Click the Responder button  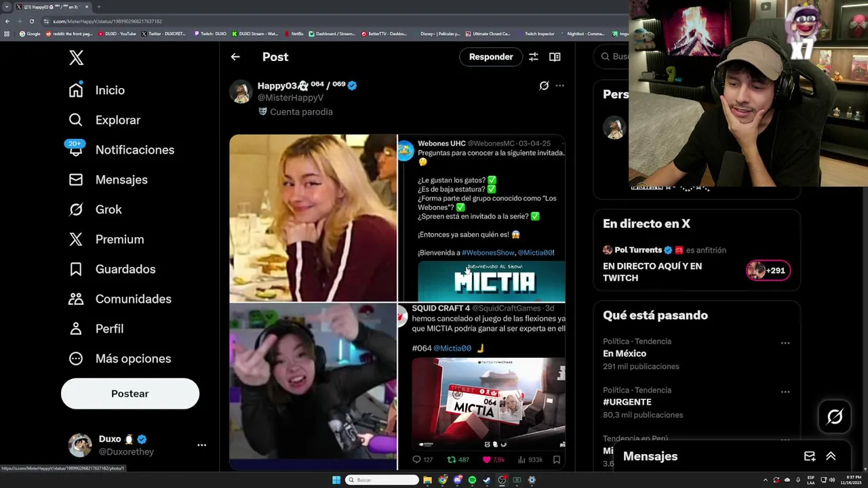491,57
